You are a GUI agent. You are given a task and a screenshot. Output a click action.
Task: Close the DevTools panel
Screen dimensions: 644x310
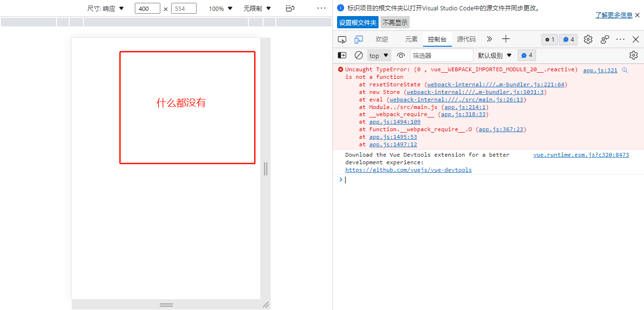click(x=636, y=40)
